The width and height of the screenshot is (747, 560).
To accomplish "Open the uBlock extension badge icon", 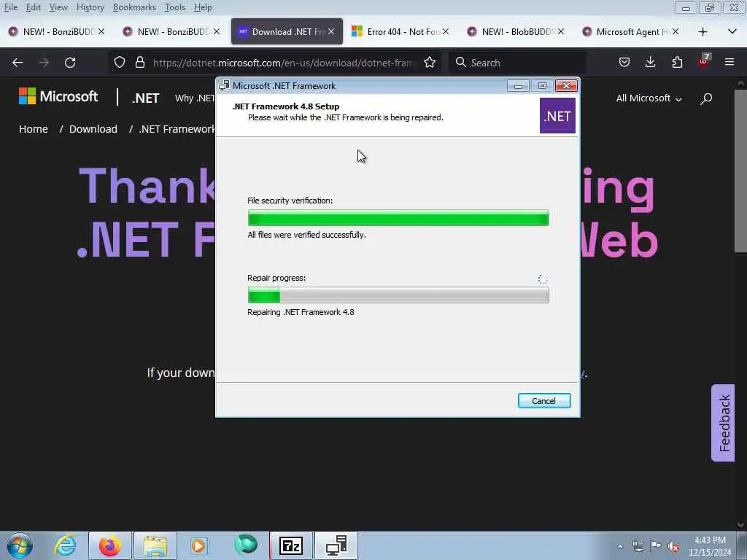I will (704, 61).
